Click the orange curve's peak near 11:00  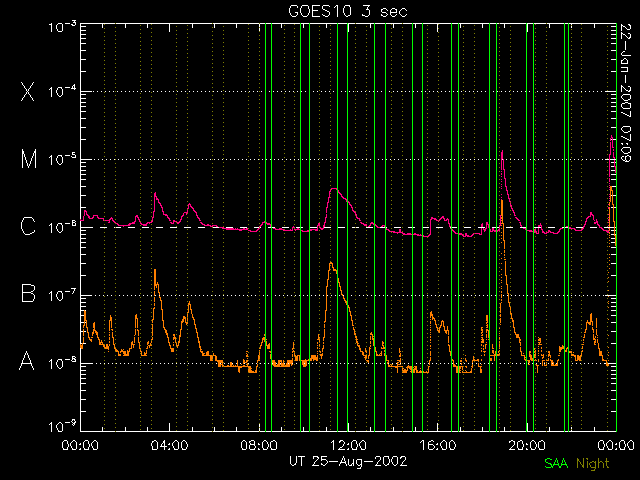tap(331, 264)
